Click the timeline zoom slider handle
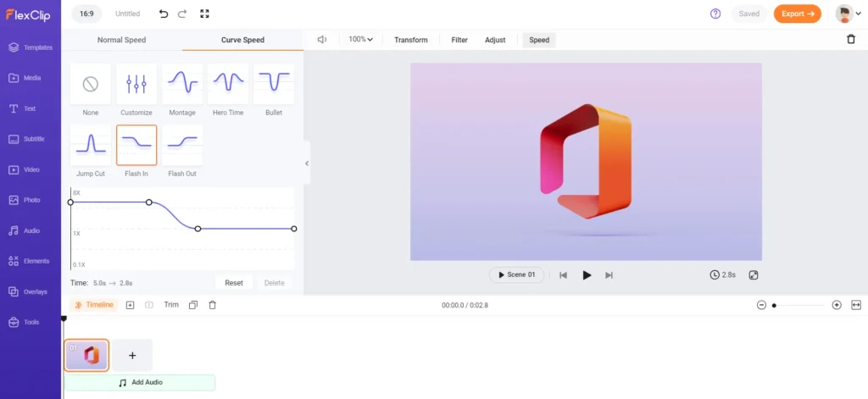Image resolution: width=868 pixels, height=399 pixels. tap(774, 306)
